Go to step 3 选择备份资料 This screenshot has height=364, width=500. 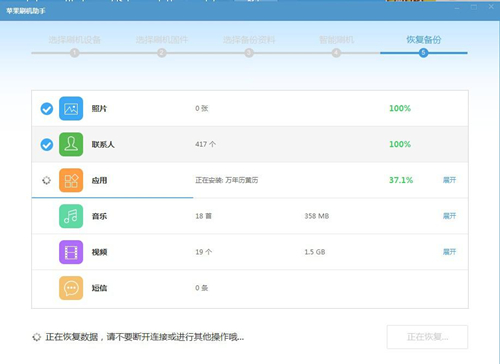click(249, 40)
